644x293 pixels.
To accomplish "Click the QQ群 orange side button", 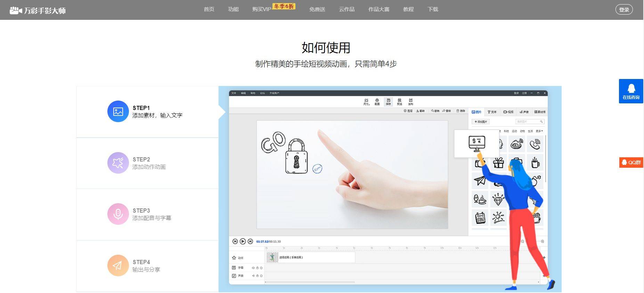I will pos(631,163).
